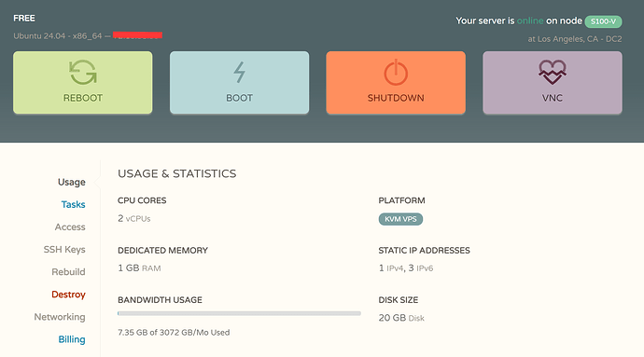The image size is (644, 357).
Task: Click the Boot lightning bolt icon
Action: coord(240,72)
